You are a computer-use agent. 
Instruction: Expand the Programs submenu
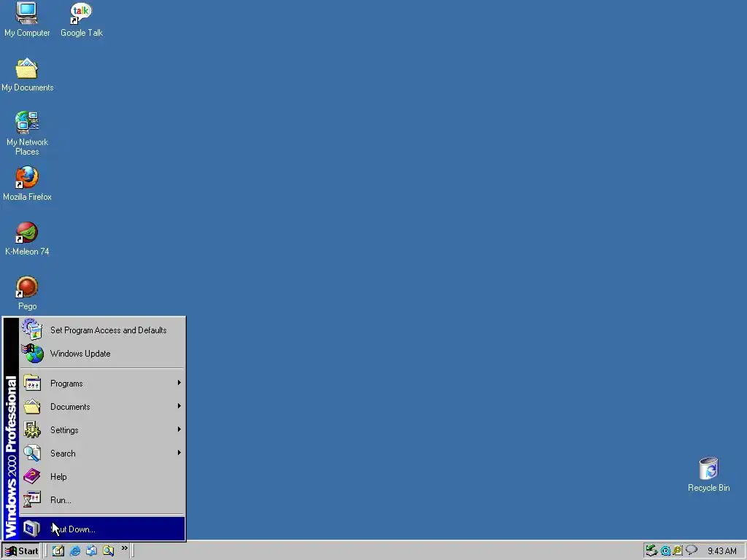coord(102,384)
